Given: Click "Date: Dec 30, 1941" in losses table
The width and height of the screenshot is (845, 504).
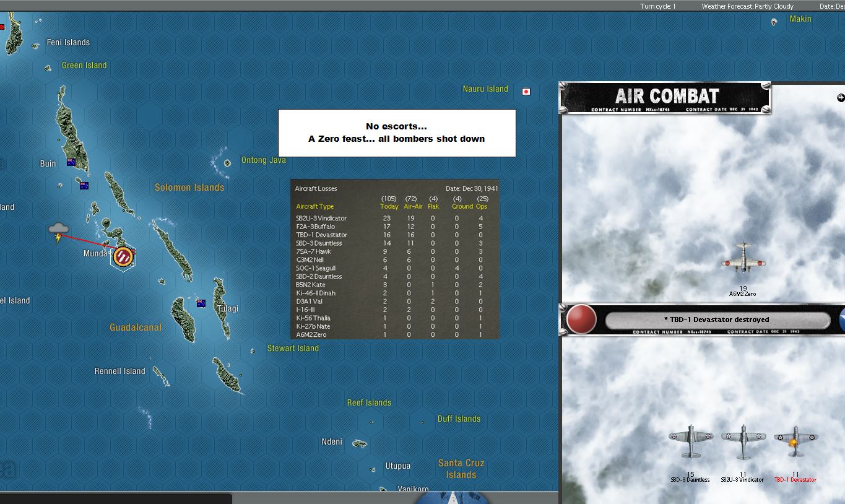Looking at the screenshot, I should 472,188.
